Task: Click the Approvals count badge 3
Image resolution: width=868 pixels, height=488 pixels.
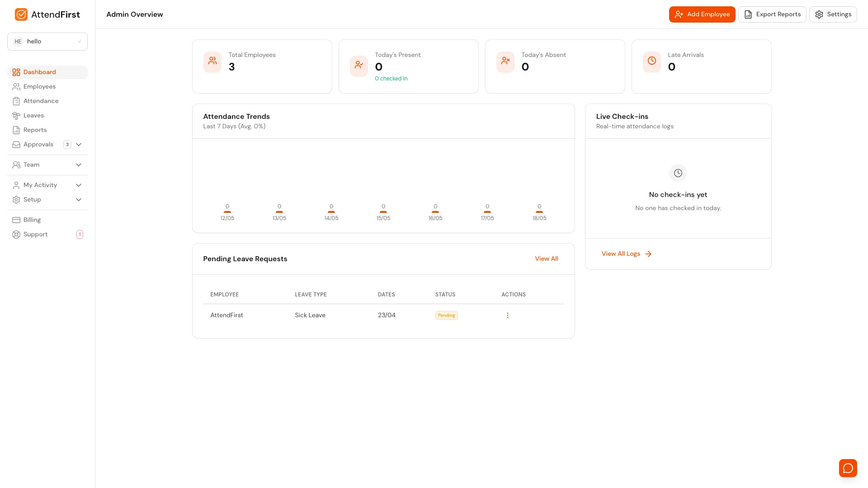Action: 67,145
